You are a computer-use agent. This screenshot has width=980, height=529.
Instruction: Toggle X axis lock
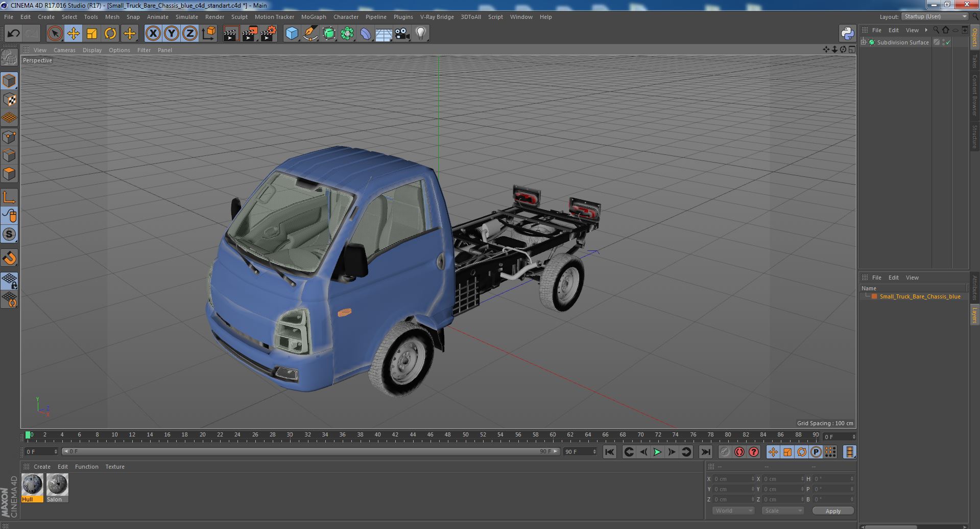click(x=153, y=34)
